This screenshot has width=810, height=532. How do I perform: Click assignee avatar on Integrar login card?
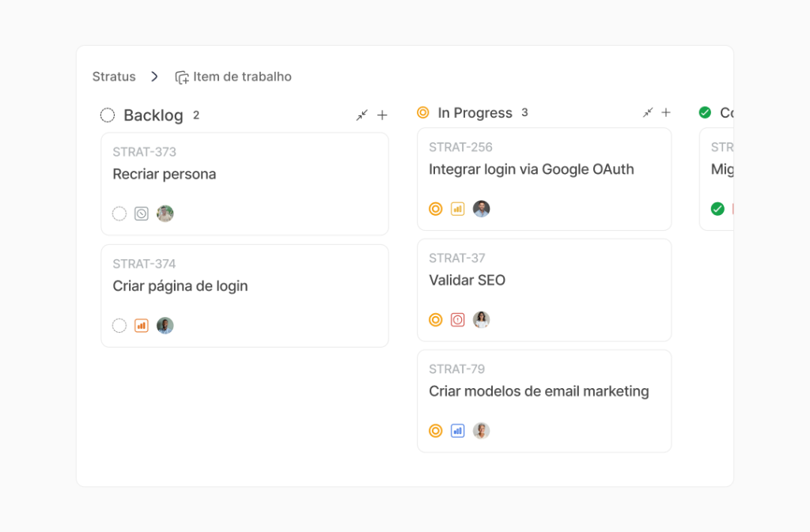tap(481, 209)
